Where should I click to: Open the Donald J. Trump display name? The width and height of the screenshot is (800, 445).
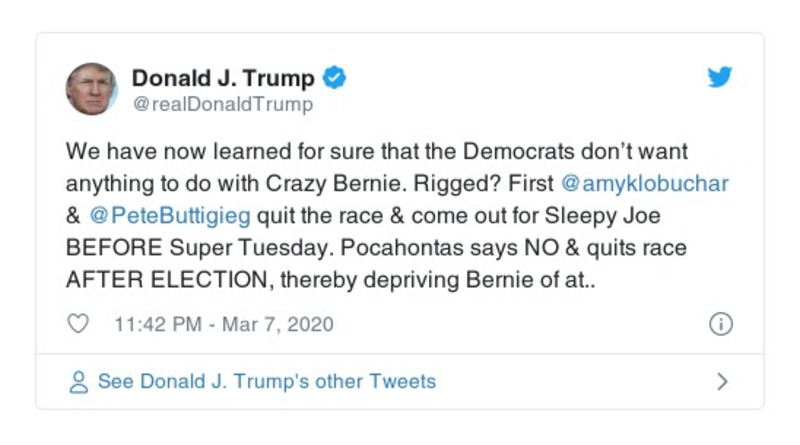pos(223,78)
